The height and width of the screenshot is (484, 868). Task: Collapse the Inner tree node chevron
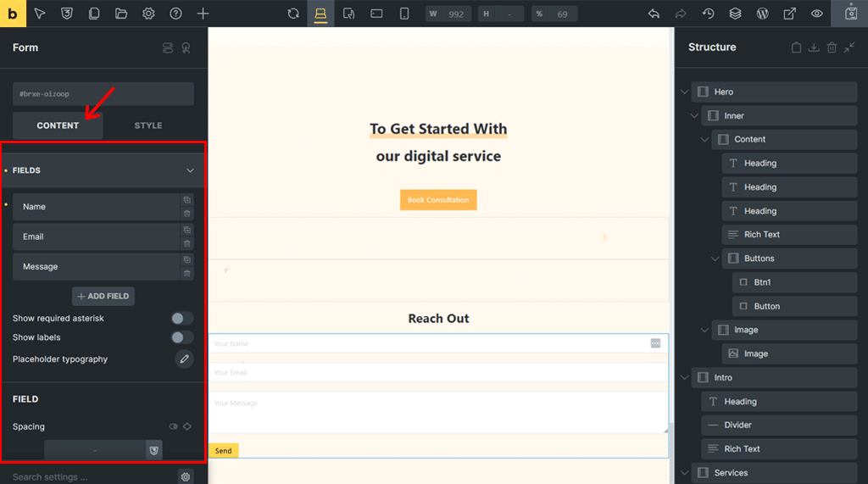point(695,116)
